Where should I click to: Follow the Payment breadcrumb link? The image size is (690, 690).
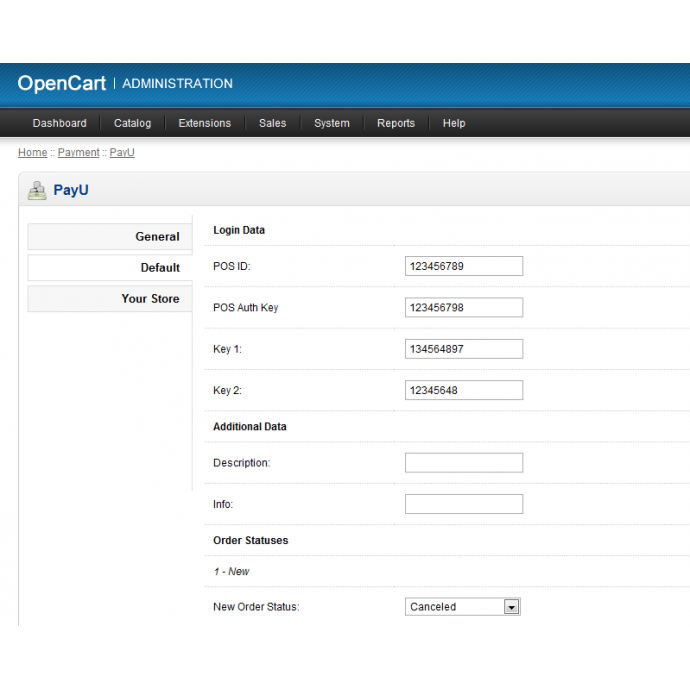coord(79,152)
